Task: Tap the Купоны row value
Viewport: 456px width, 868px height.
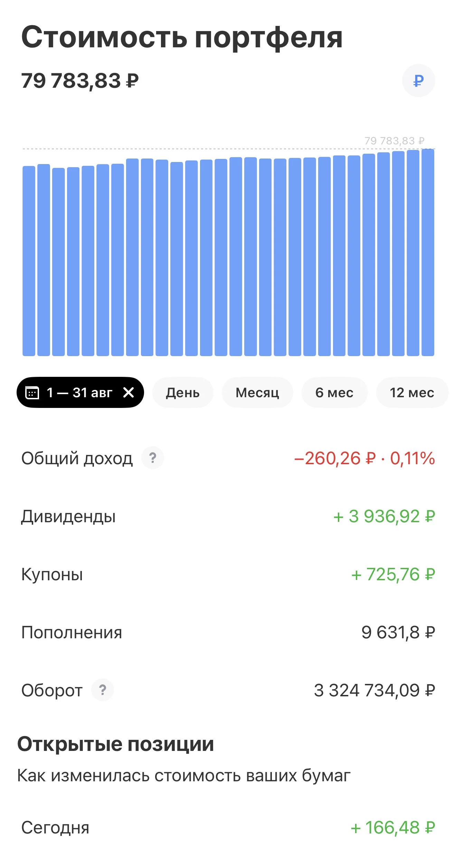Action: pos(393,575)
